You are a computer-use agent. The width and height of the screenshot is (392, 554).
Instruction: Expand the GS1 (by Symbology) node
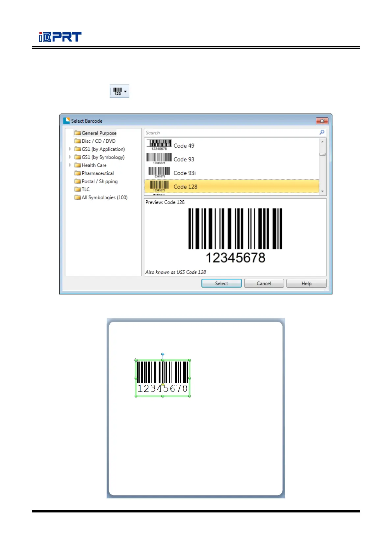[x=70, y=157]
